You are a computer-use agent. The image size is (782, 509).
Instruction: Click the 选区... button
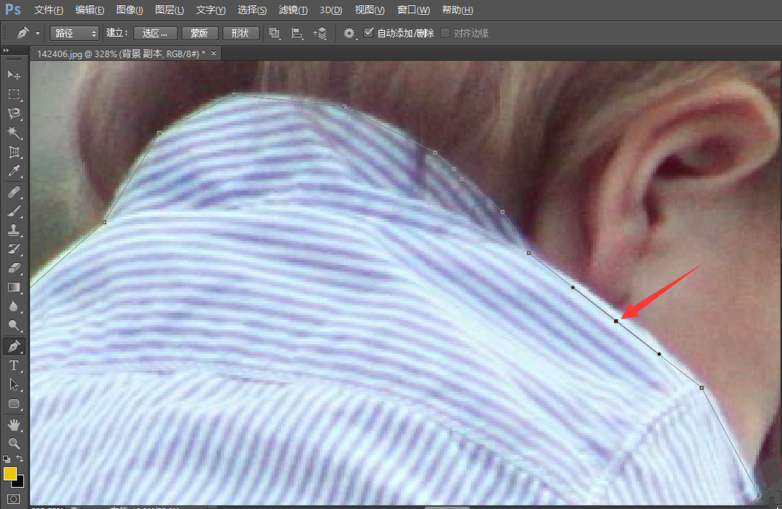[155, 33]
